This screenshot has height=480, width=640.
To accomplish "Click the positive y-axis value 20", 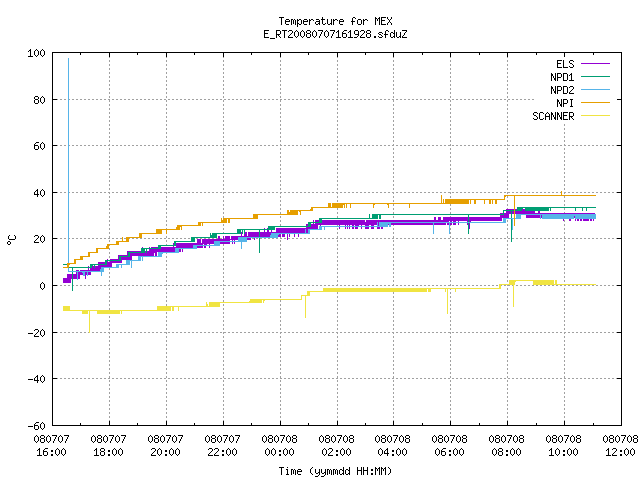I will (39, 239).
